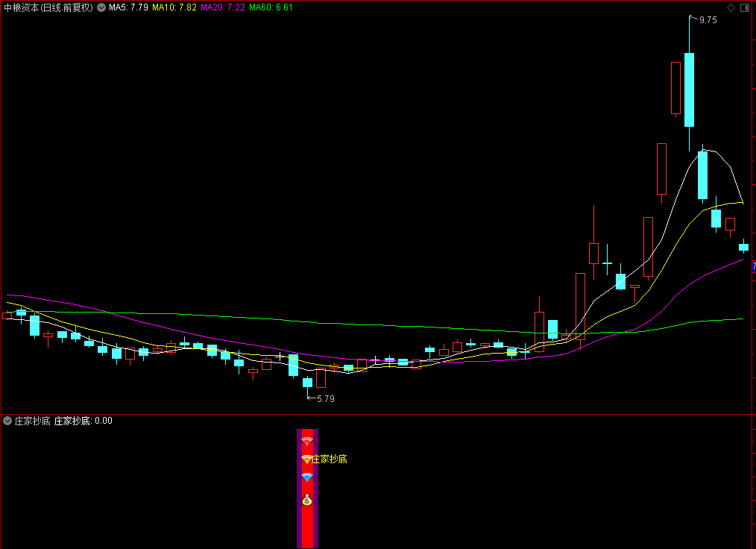The image size is (756, 549).
Task: Expand the main chart indicator dropdown arrow
Action: (x=101, y=7)
